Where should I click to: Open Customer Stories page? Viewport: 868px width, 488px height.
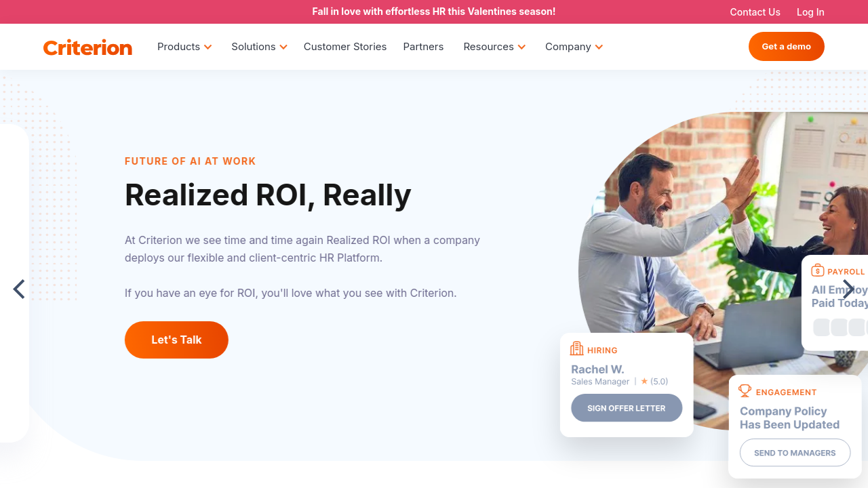(x=345, y=47)
